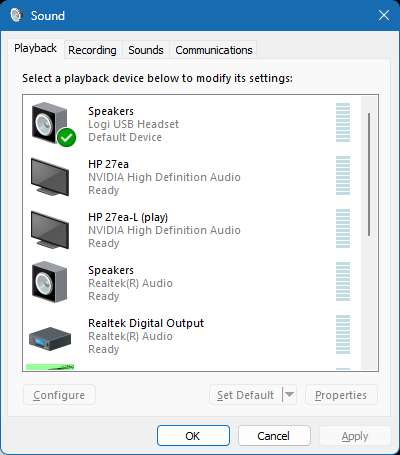
Task: Go to the Sounds tab
Action: click(146, 50)
